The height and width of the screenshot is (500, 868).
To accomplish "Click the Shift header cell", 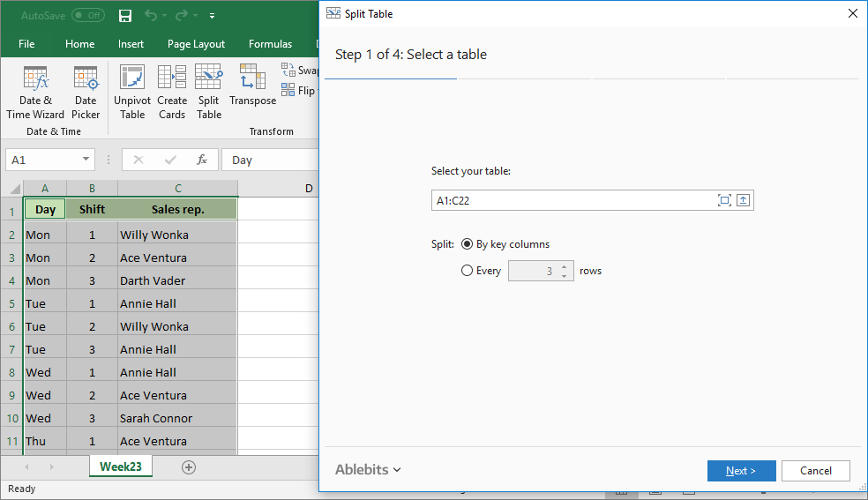I will (92, 209).
